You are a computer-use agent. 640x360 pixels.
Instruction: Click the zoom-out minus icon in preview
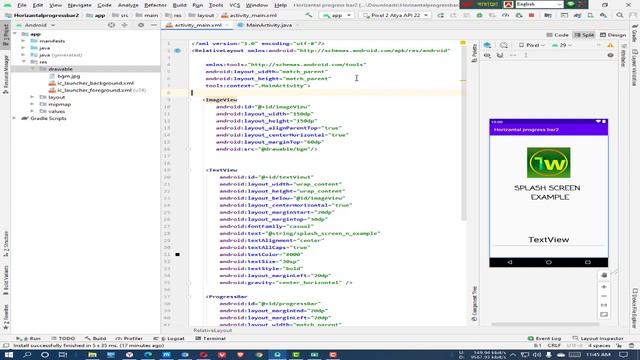pos(604,296)
